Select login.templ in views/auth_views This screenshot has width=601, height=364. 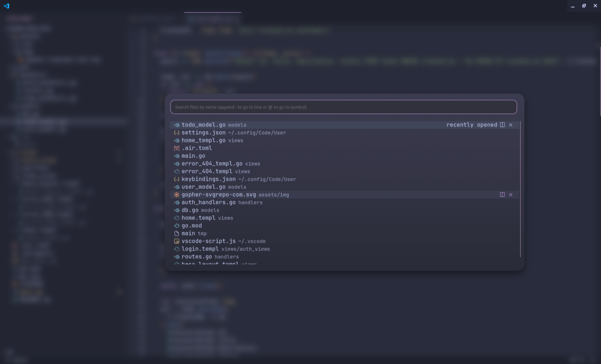344,249
